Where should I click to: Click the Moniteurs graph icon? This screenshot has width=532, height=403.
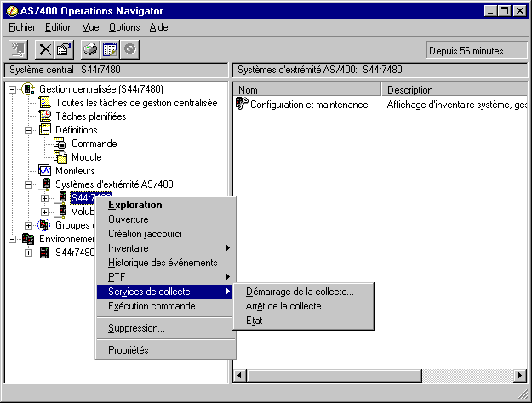[x=45, y=171]
